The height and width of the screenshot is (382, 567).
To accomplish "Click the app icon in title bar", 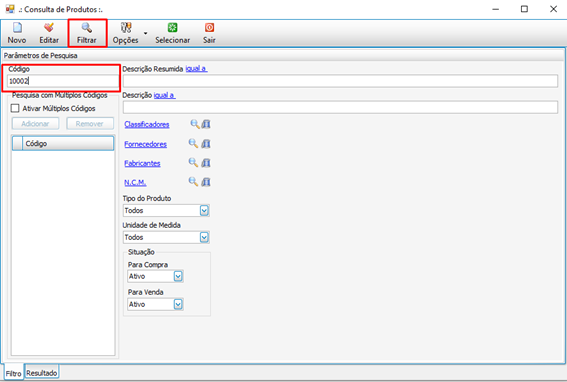I will click(10, 9).
